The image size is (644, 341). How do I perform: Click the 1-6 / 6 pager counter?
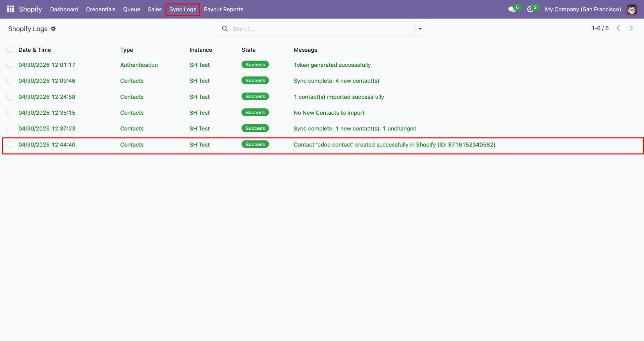click(600, 29)
